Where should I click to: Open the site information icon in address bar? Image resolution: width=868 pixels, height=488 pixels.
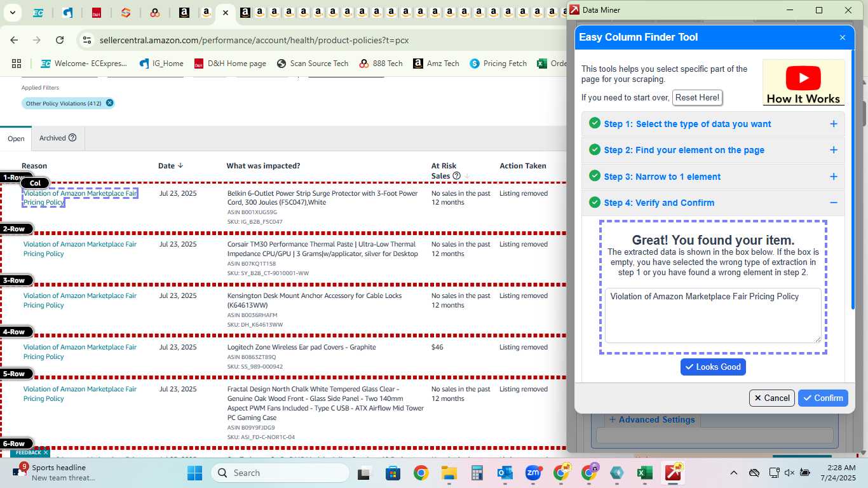click(87, 40)
